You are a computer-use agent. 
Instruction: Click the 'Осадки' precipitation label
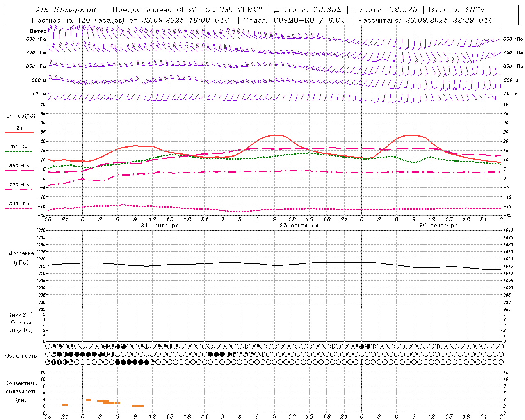tap(21, 322)
